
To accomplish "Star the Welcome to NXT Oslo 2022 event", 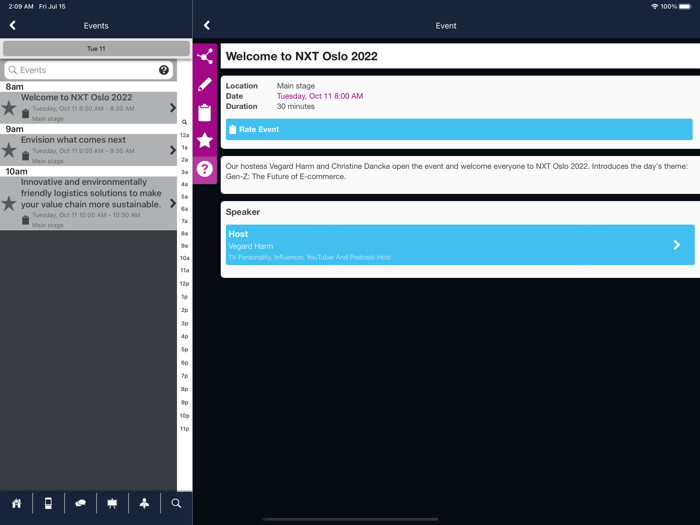I will pos(8,108).
